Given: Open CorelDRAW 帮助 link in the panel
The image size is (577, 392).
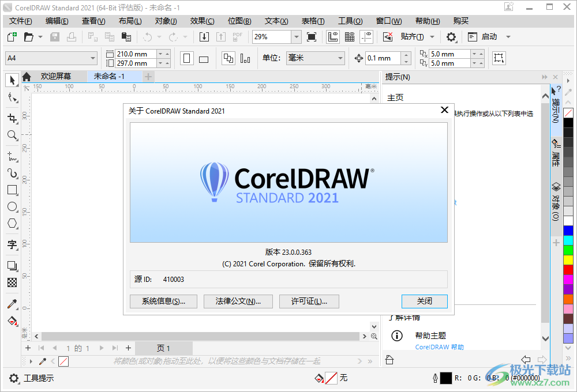Looking at the screenshot, I should [x=440, y=346].
